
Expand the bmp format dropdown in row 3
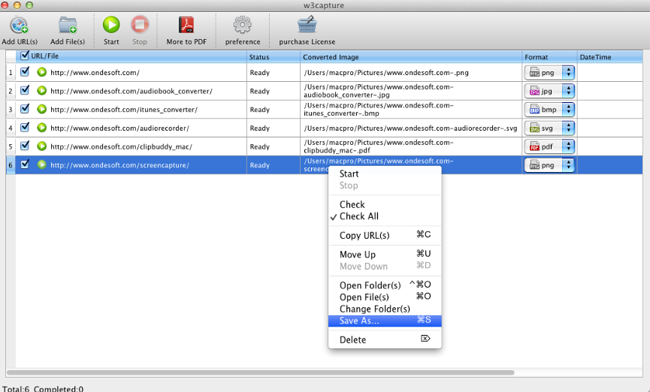(x=549, y=109)
